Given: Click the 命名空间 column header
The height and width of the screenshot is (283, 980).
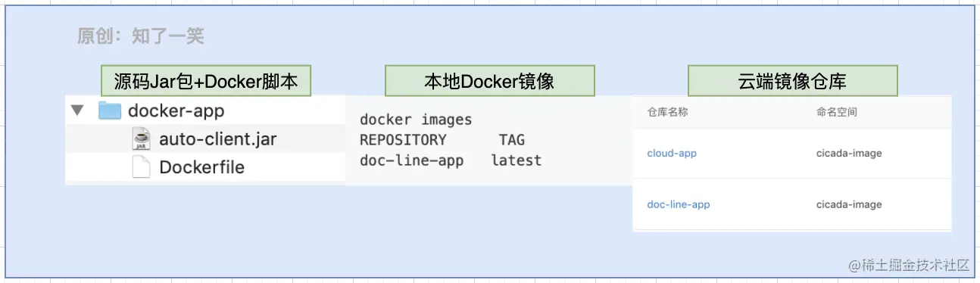Looking at the screenshot, I should point(836,112).
